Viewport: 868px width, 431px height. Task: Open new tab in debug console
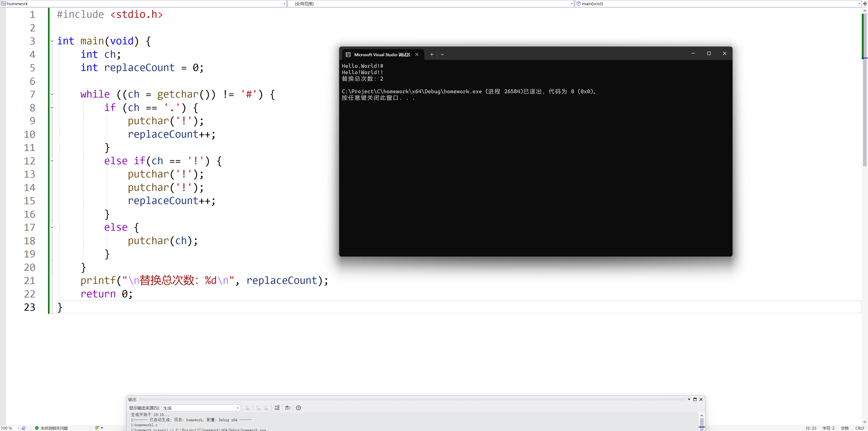click(432, 54)
